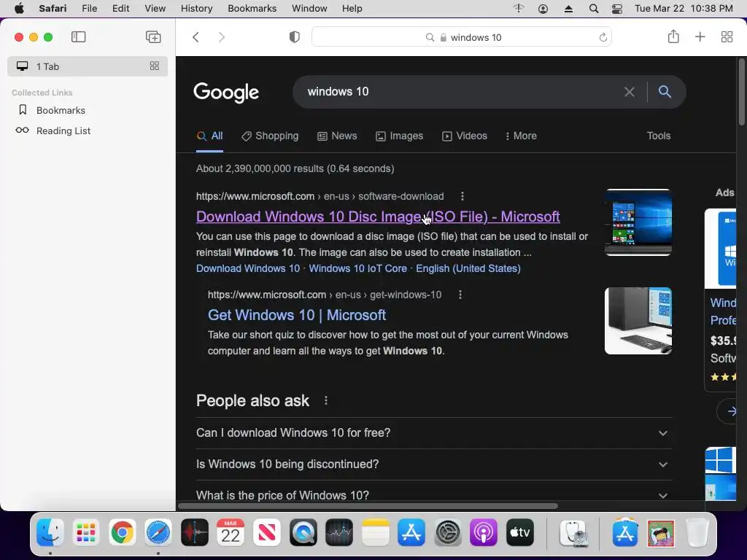747x560 pixels.
Task: Open System Preferences from the Dock
Action: click(447, 532)
